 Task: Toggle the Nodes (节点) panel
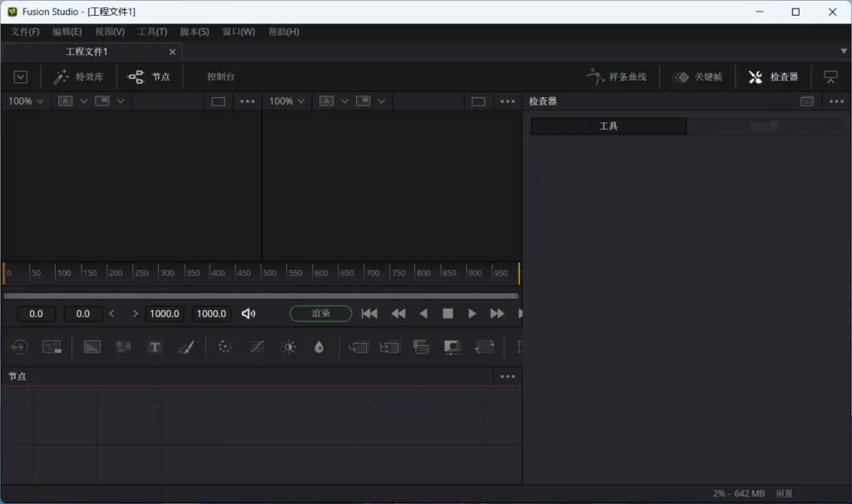coord(148,77)
